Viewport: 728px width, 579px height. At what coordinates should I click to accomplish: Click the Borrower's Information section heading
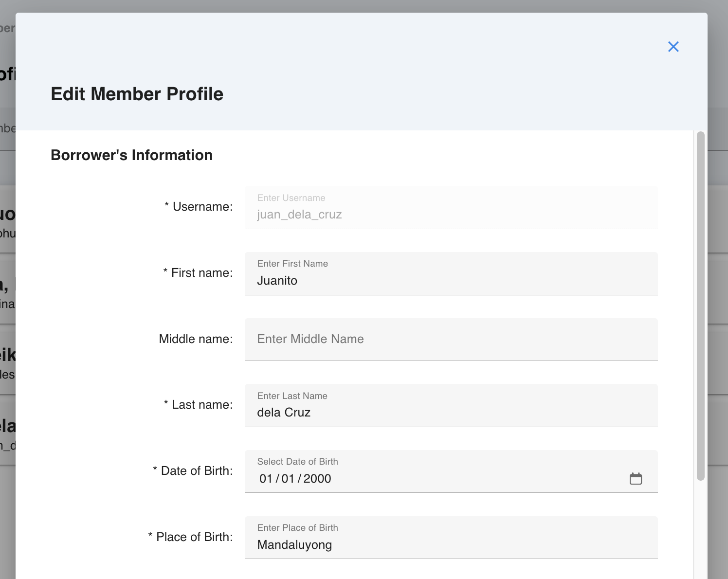click(131, 155)
